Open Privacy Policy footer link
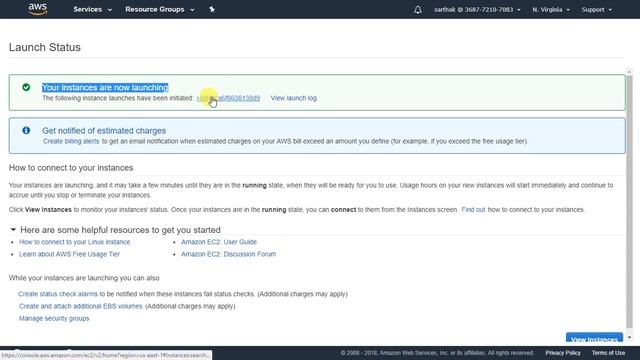Screen dimensions: 640x360 (563, 353)
